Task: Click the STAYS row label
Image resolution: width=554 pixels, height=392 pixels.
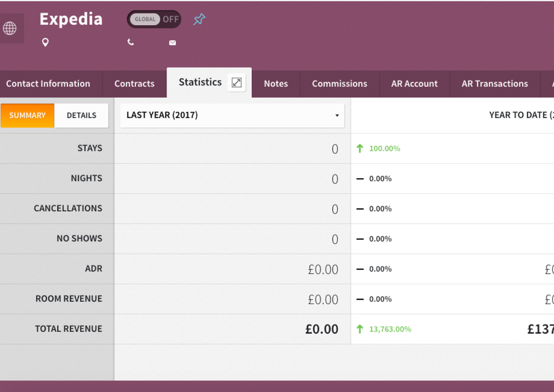Action: point(90,148)
